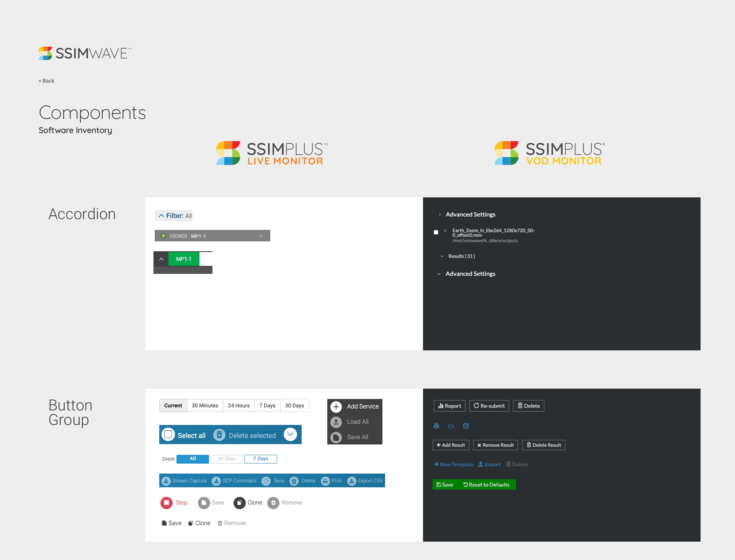735x560 pixels.
Task: Switch to the 24 Hours tab
Action: 238,405
